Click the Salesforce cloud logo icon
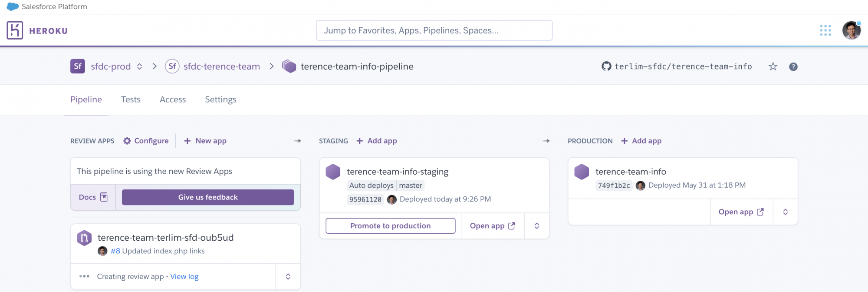 tap(13, 7)
